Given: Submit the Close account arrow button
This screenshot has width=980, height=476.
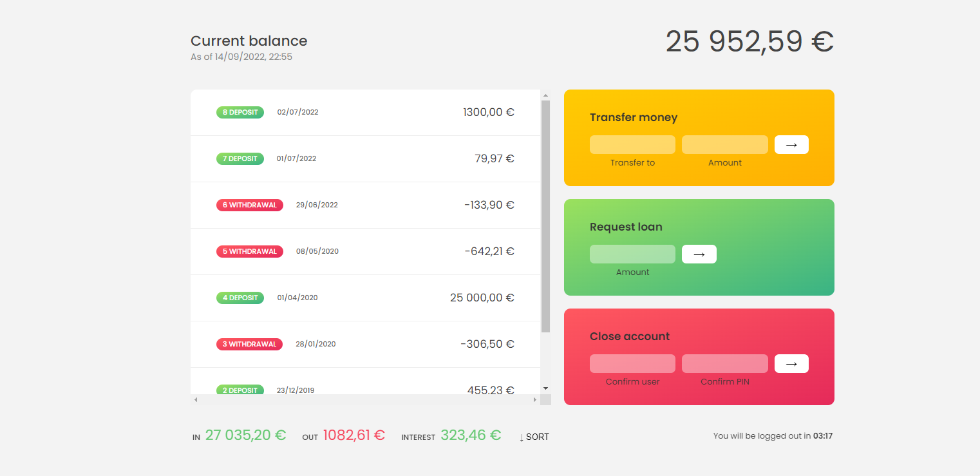Looking at the screenshot, I should click(x=791, y=364).
